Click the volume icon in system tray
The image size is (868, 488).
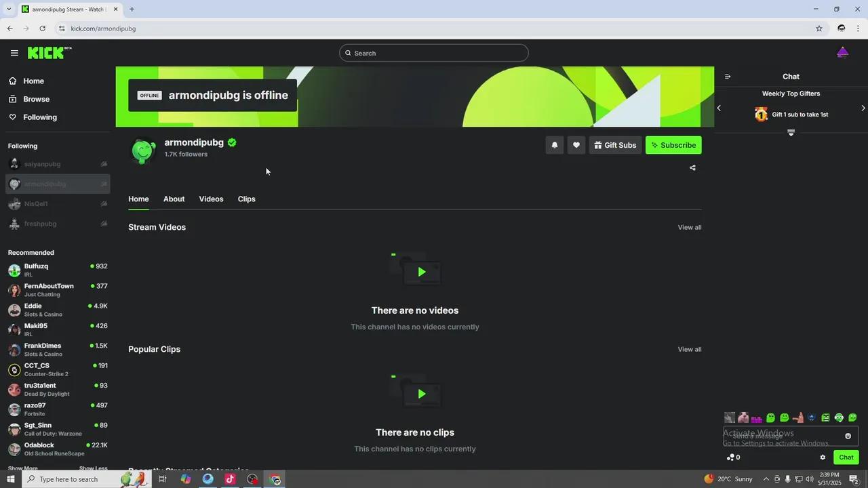coord(810,479)
